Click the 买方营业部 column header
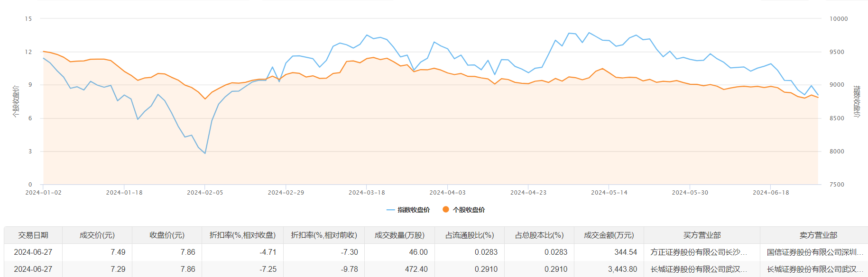The width and height of the screenshot is (868, 277). (x=702, y=235)
